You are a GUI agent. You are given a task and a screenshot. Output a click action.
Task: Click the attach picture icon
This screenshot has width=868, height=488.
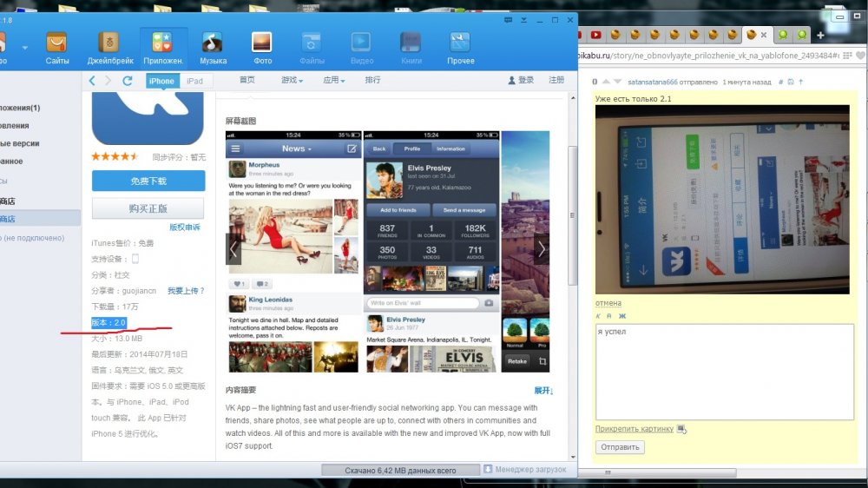pos(681,429)
